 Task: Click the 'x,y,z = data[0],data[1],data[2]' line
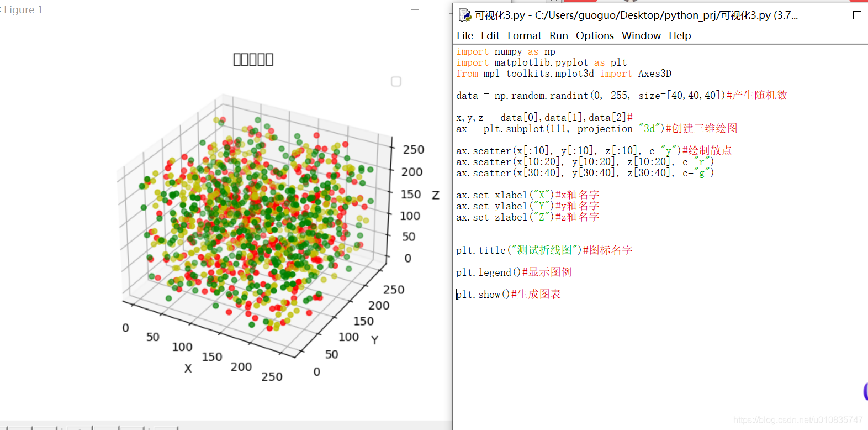click(544, 118)
